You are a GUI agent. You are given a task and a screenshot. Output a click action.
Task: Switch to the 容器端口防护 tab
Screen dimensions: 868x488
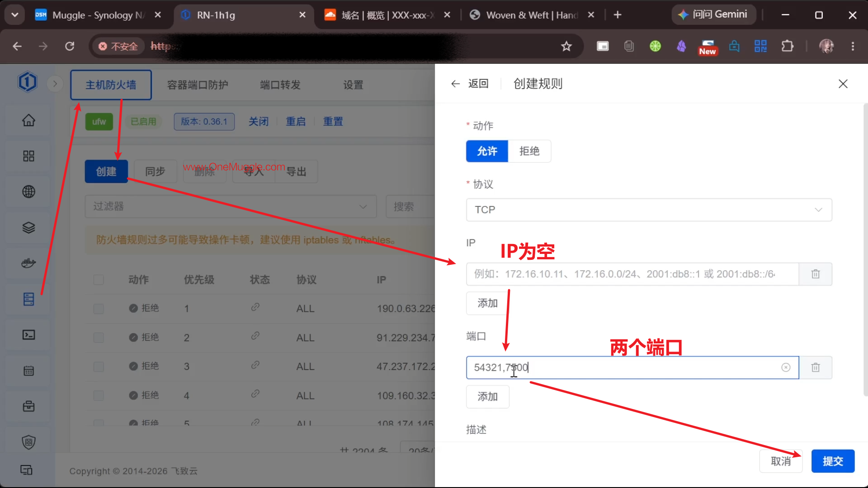click(x=198, y=85)
